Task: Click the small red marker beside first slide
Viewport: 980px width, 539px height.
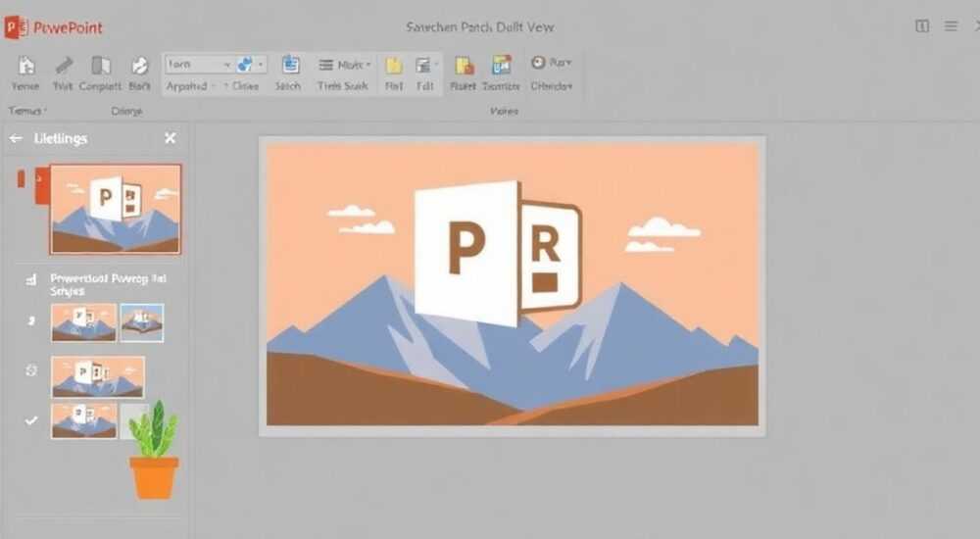Action: (21, 178)
